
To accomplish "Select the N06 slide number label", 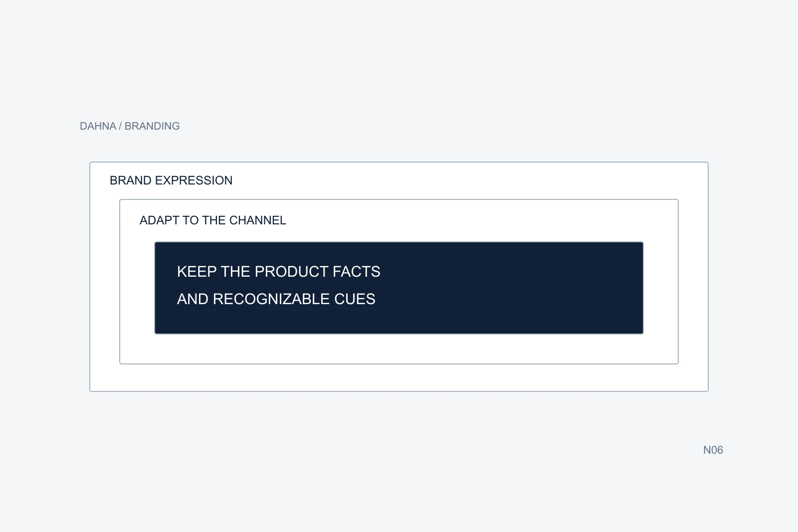I will (x=713, y=450).
